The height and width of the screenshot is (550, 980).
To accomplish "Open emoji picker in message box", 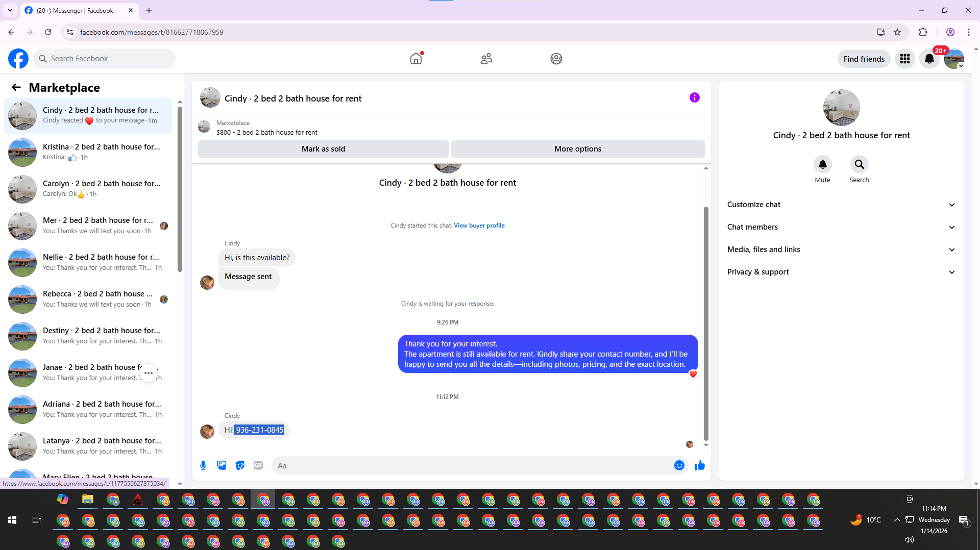I will point(679,465).
